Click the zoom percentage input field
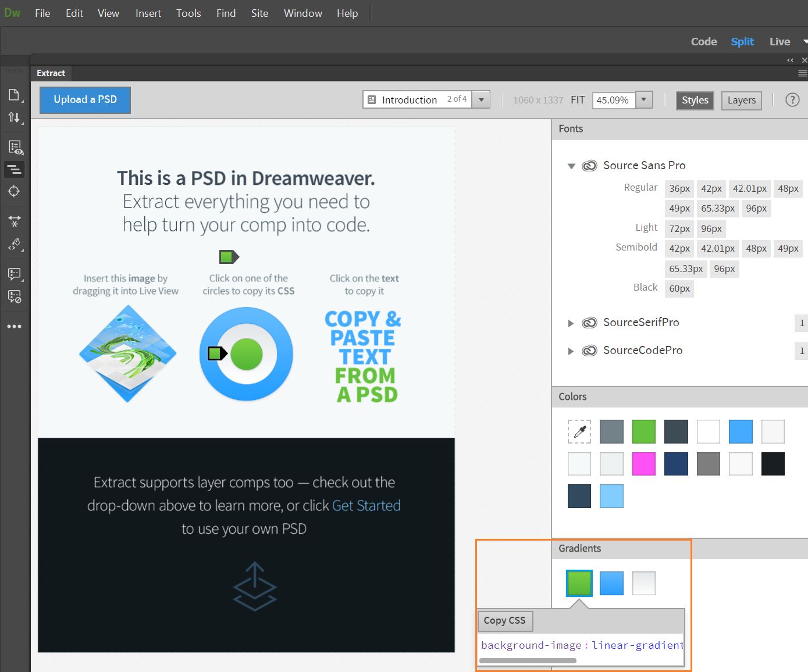Image resolution: width=808 pixels, height=672 pixels. coord(614,100)
